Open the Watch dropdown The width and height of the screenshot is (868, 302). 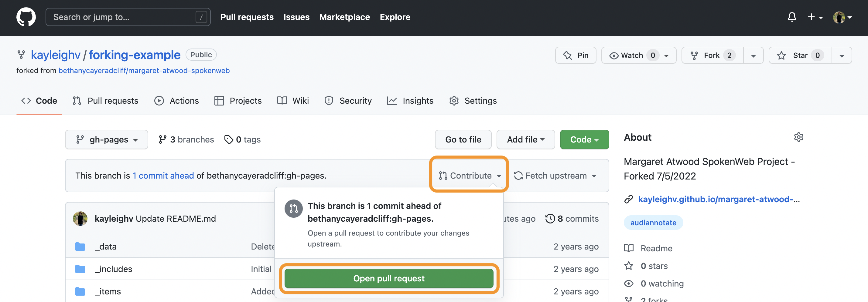639,55
